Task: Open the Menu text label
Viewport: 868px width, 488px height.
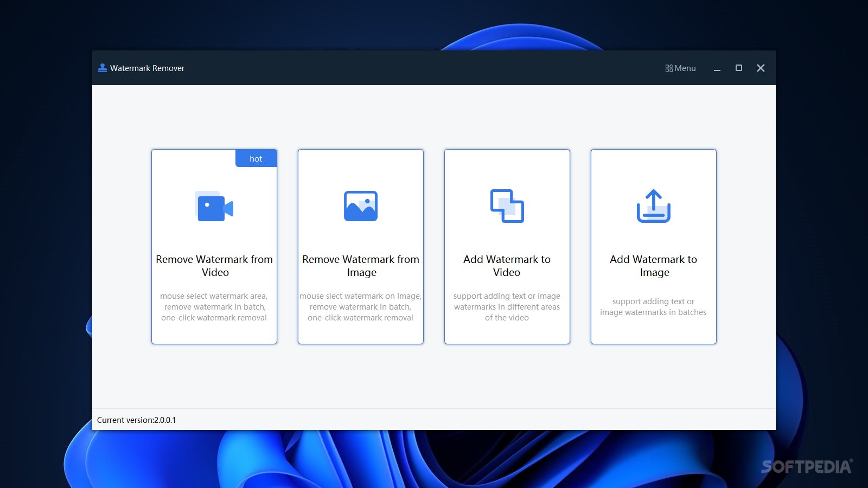Action: click(685, 68)
